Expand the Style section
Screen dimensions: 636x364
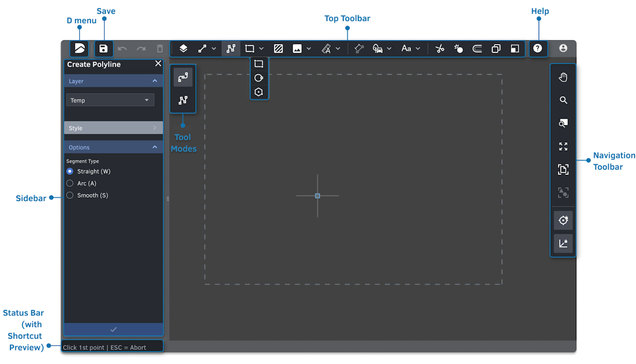point(113,128)
